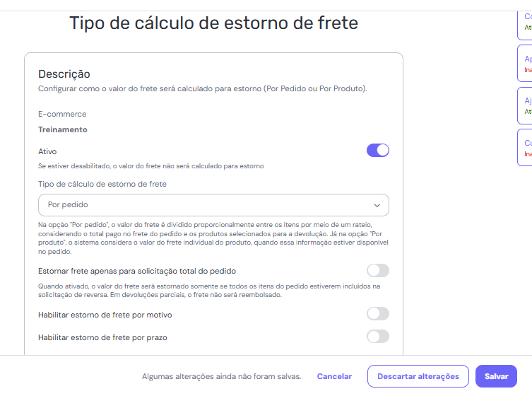
Task: Enable the total-order-only refund (solicitação total) switch
Action: click(378, 271)
